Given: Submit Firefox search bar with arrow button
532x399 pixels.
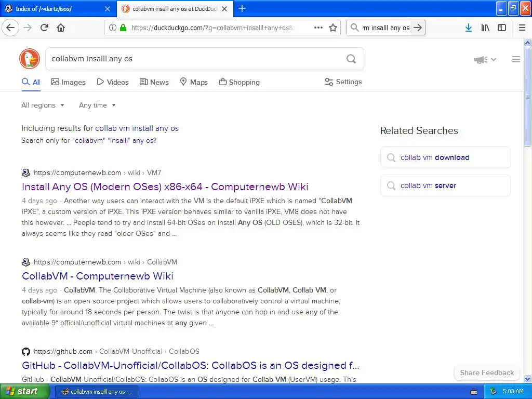Looking at the screenshot, I should pyautogui.click(x=418, y=28).
